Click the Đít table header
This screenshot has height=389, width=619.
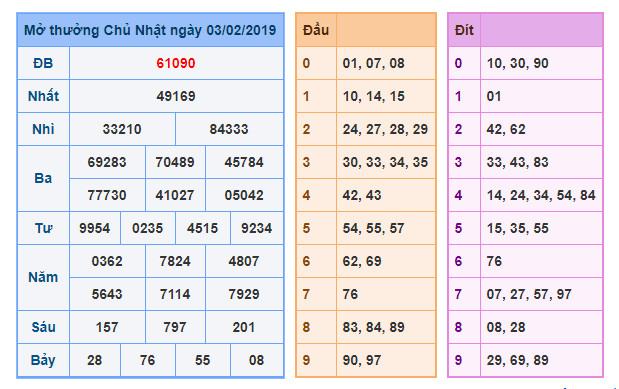464,30
